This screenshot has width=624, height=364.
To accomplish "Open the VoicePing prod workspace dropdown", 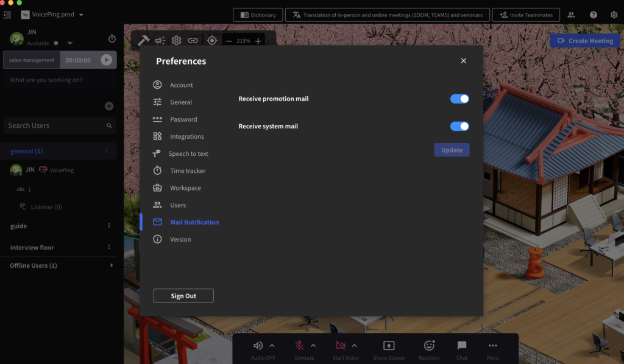I will coord(82,15).
